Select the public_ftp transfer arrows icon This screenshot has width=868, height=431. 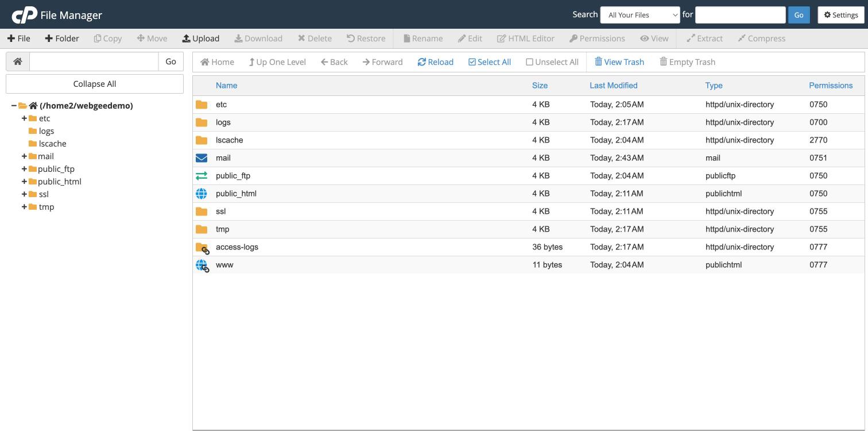[201, 176]
